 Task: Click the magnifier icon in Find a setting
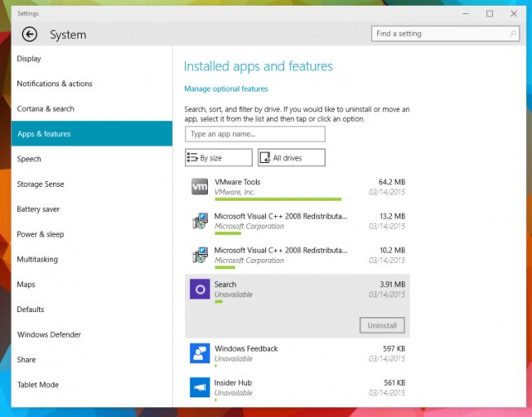[512, 34]
